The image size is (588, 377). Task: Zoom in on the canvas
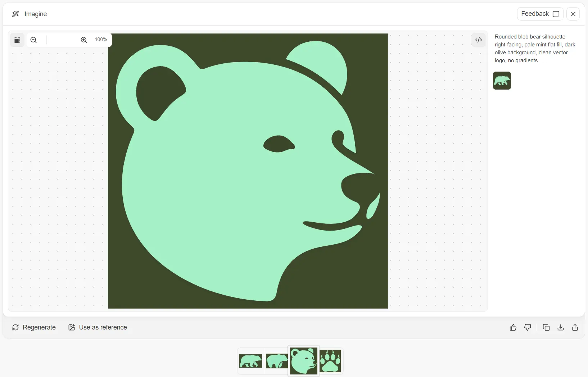click(83, 40)
